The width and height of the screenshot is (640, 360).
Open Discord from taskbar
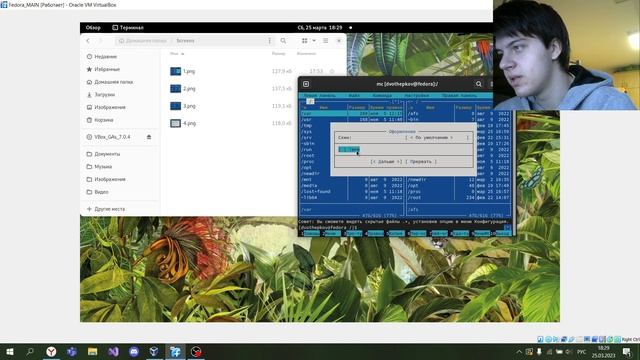point(134,351)
